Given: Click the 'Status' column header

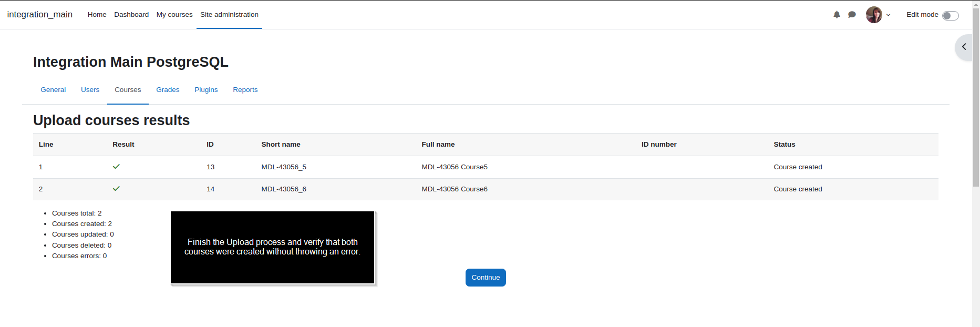Looking at the screenshot, I should tap(785, 145).
